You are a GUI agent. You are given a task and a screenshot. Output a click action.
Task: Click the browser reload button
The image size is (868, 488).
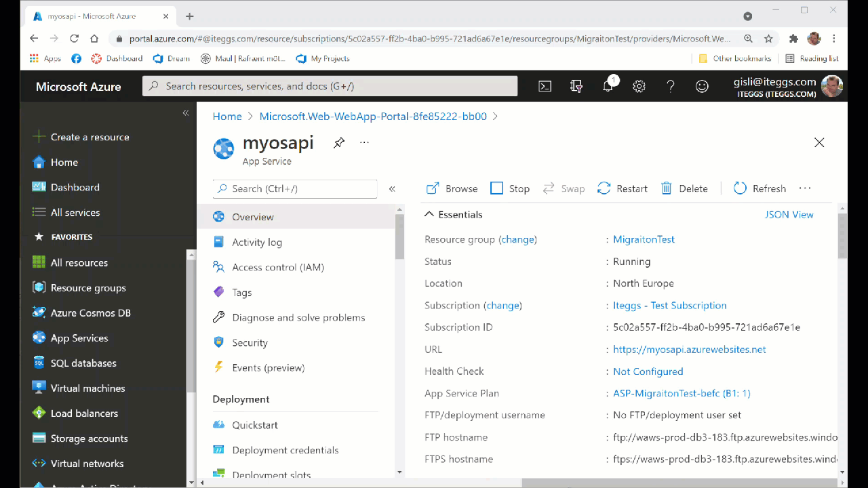75,39
